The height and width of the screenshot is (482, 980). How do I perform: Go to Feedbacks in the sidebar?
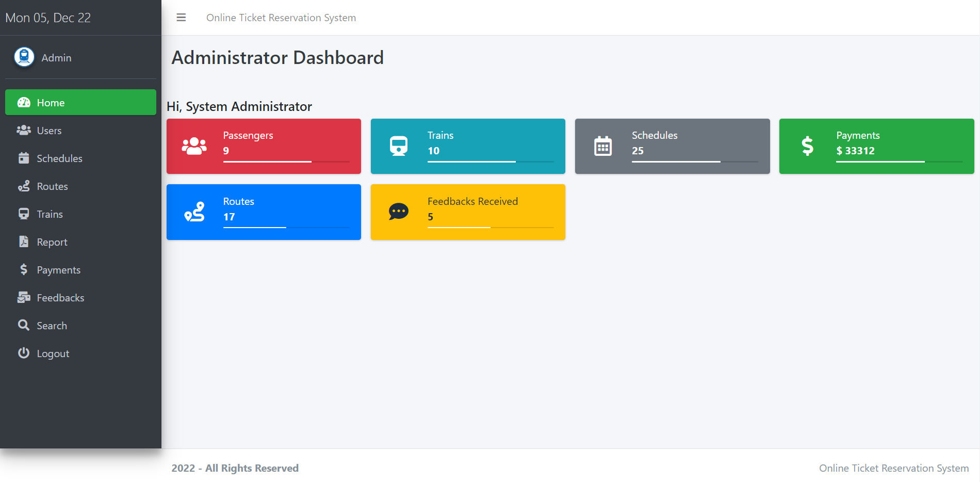coord(60,298)
